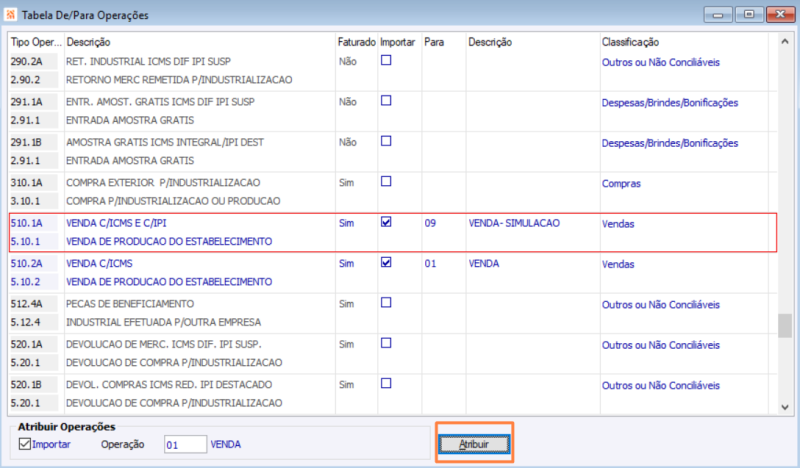Image resolution: width=800 pixels, height=468 pixels.
Task: Select 'Outros ou Não Conciliáveis' for row 512.4A
Action: pyautogui.click(x=661, y=305)
